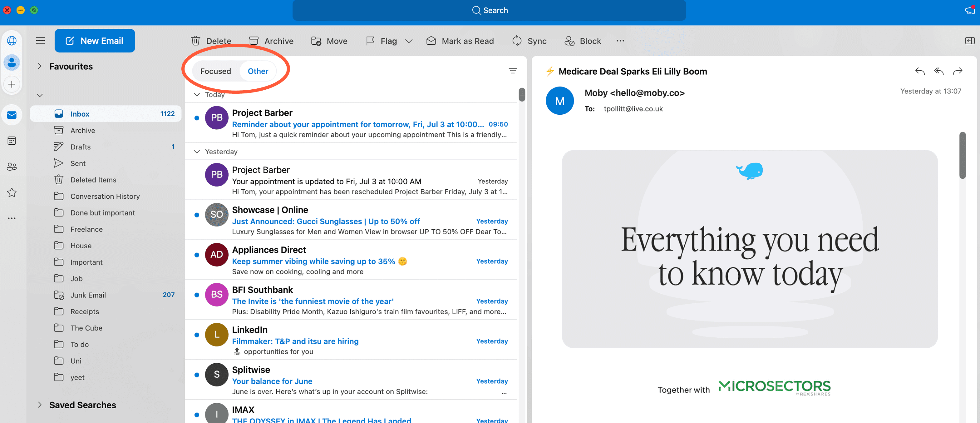Select the account avatar in the rail
The height and width of the screenshot is (423, 980).
pos(12,62)
